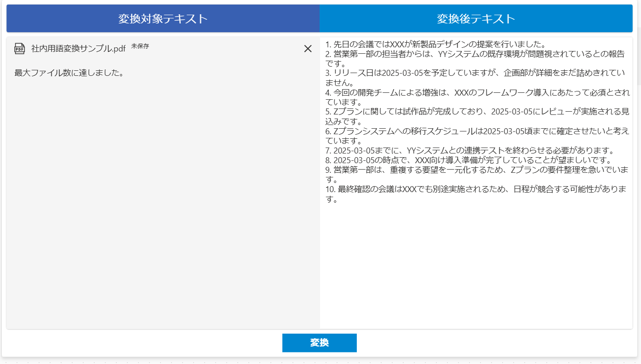The width and height of the screenshot is (641, 364).
Task: Click line 5 about 試作品が完成
Action: pyautogui.click(x=477, y=117)
